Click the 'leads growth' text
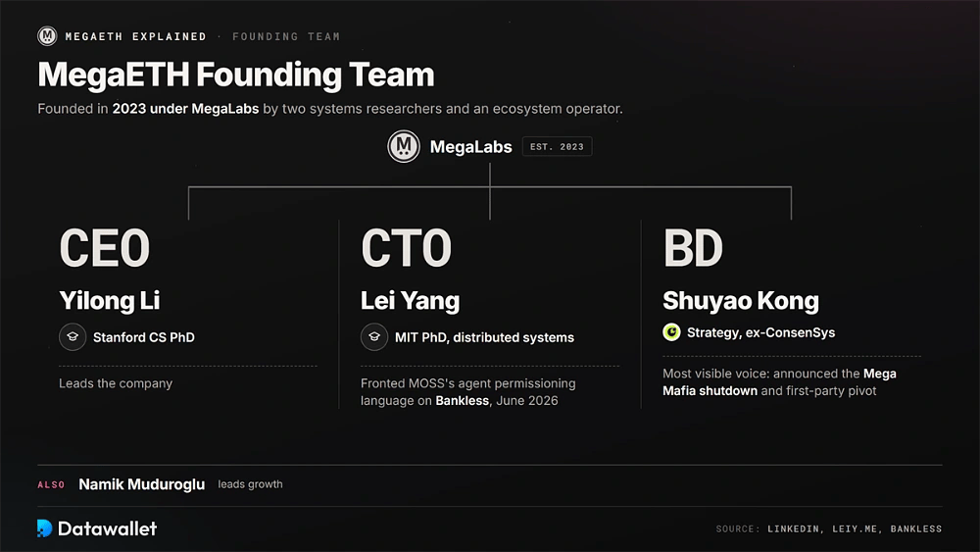 click(x=250, y=484)
